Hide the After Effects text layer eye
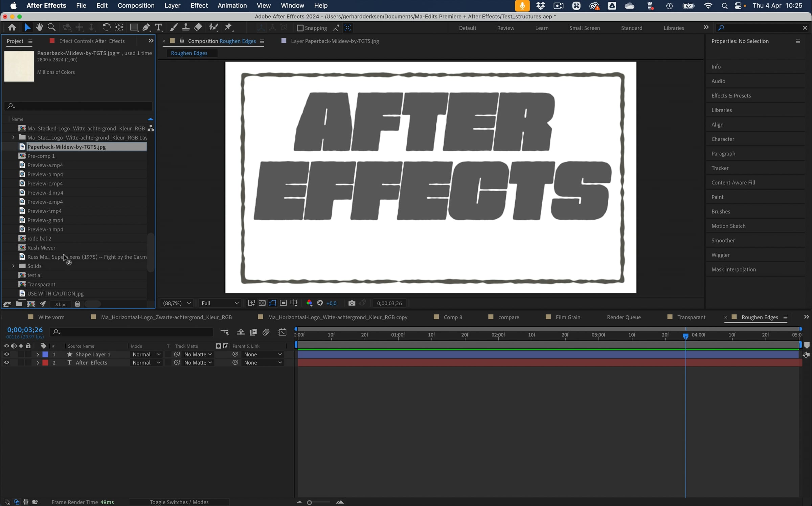This screenshot has height=506, width=812. pyautogui.click(x=6, y=362)
